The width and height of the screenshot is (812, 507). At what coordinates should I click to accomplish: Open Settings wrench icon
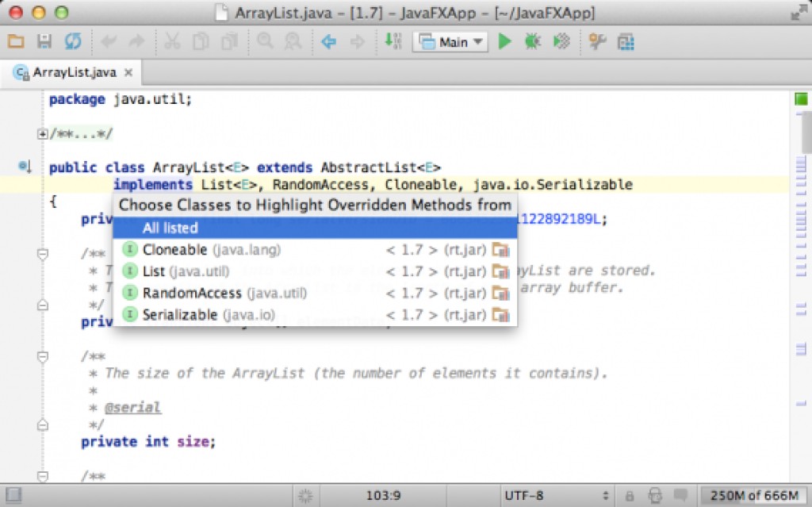(x=597, y=41)
